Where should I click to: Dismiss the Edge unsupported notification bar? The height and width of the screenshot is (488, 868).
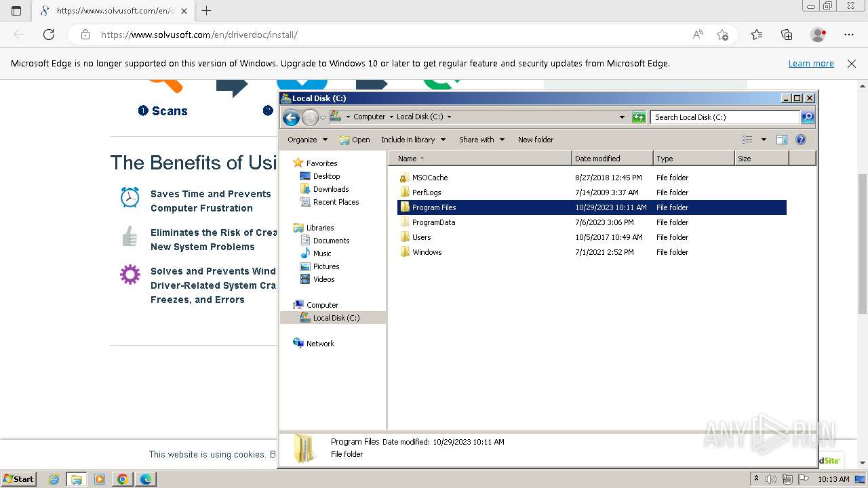click(x=852, y=64)
